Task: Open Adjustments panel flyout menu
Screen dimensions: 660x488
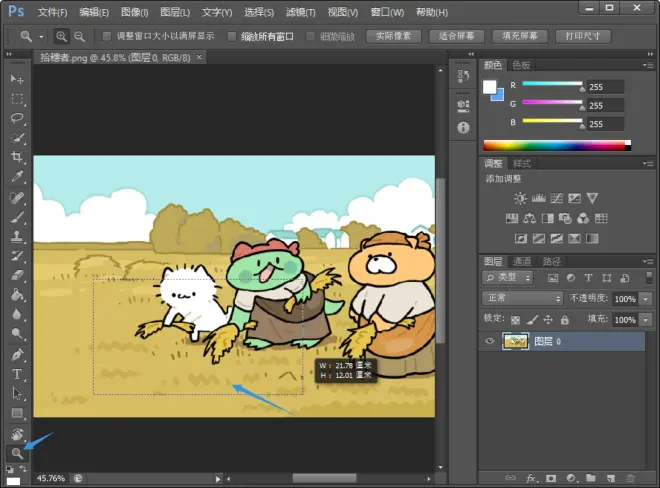Action: tap(648, 163)
